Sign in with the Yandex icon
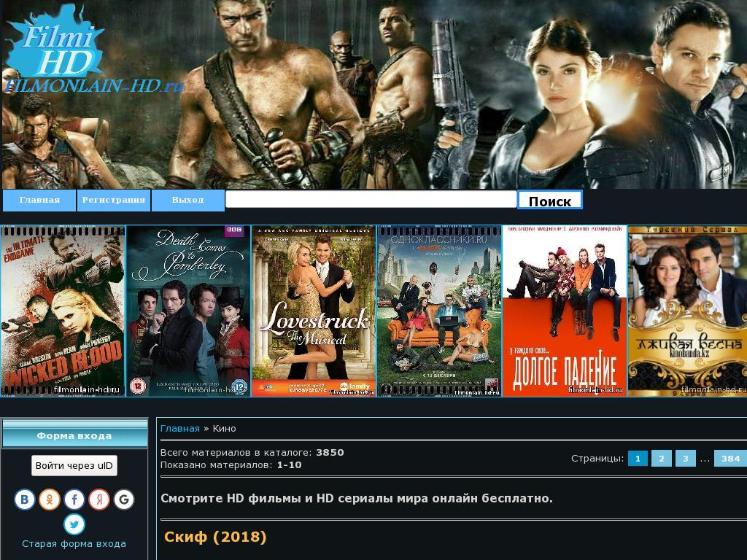This screenshot has width=747, height=560. pos(99,499)
